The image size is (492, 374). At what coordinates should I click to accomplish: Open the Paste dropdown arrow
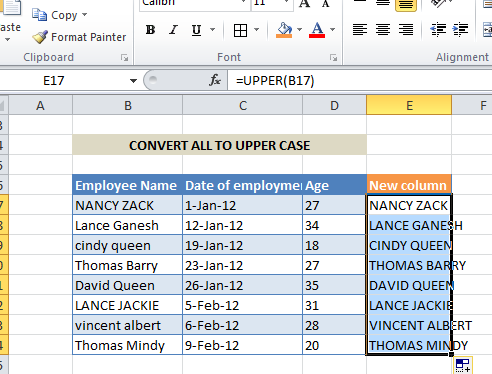point(7,40)
